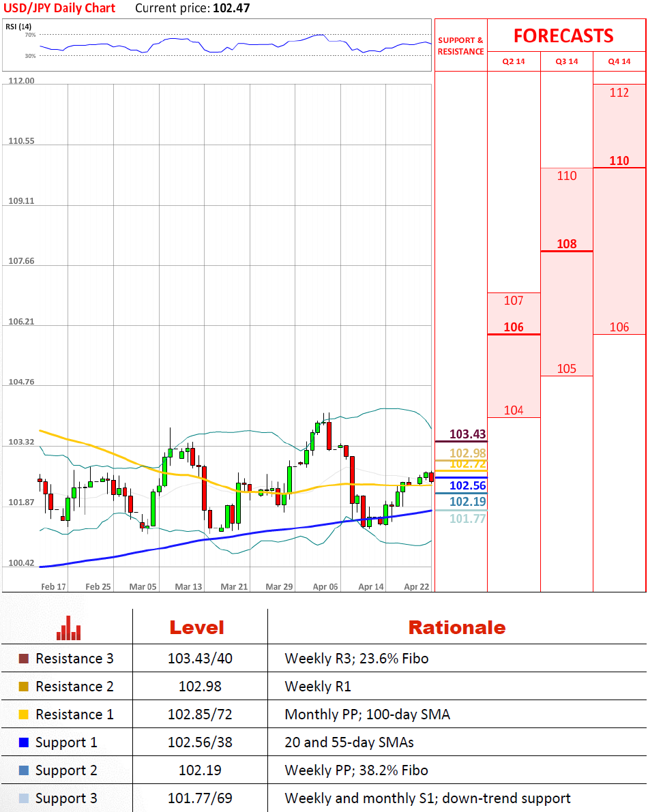Click the rationale Weekly PP; 38.2% Fibo
The width and height of the screenshot is (648, 812).
356,770
